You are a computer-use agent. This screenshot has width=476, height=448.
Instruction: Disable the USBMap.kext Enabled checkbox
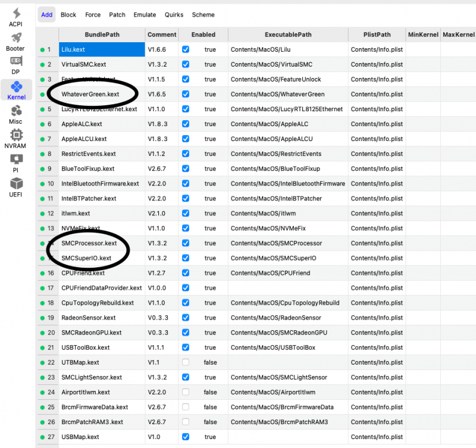[x=186, y=437]
